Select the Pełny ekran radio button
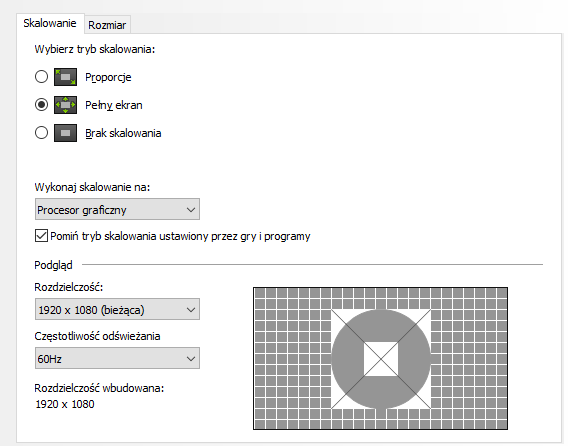 (41, 105)
